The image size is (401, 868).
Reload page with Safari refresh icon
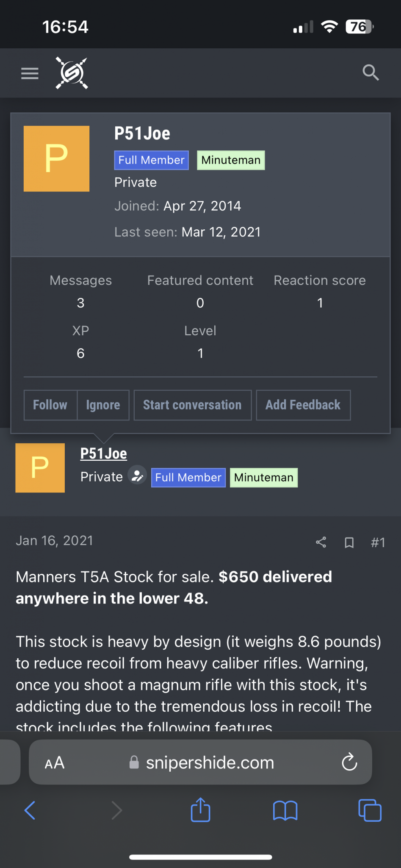[x=349, y=762]
